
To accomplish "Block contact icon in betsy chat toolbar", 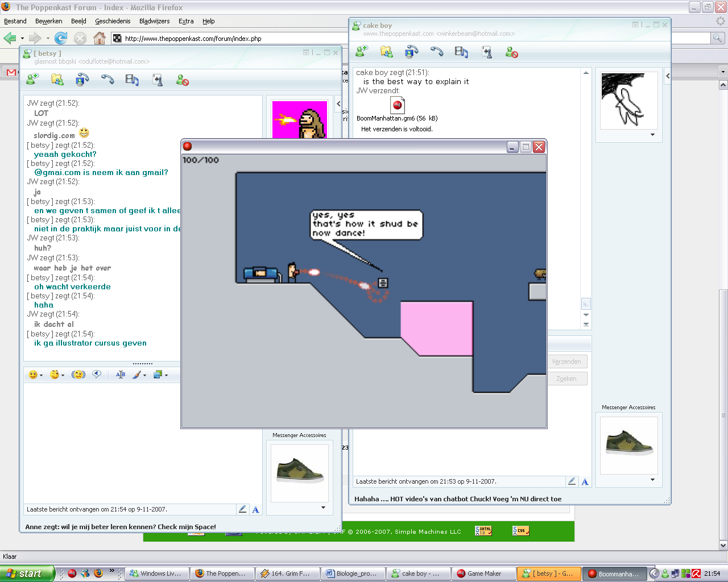I will 183,80.
